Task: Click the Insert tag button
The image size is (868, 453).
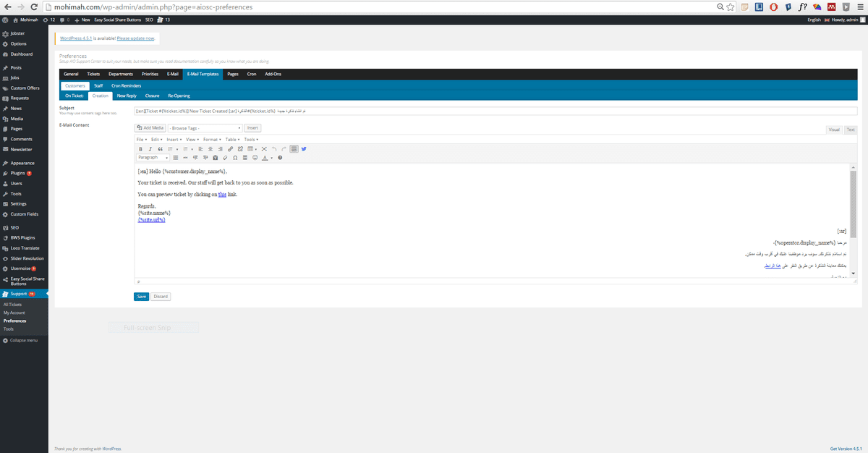Action: [x=252, y=127]
